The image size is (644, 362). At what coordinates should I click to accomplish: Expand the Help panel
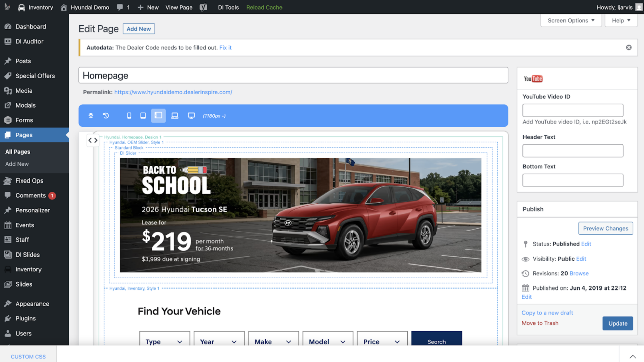point(621,20)
